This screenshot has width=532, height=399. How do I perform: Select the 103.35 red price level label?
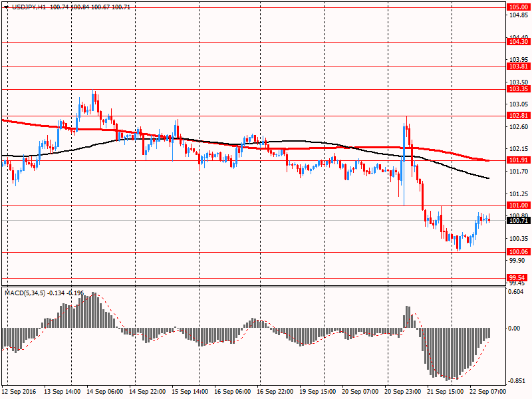pyautogui.click(x=519, y=89)
